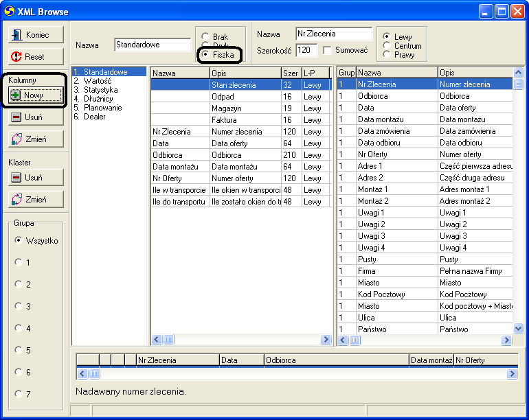
Task: Click the Szer column header
Action: 291,73
